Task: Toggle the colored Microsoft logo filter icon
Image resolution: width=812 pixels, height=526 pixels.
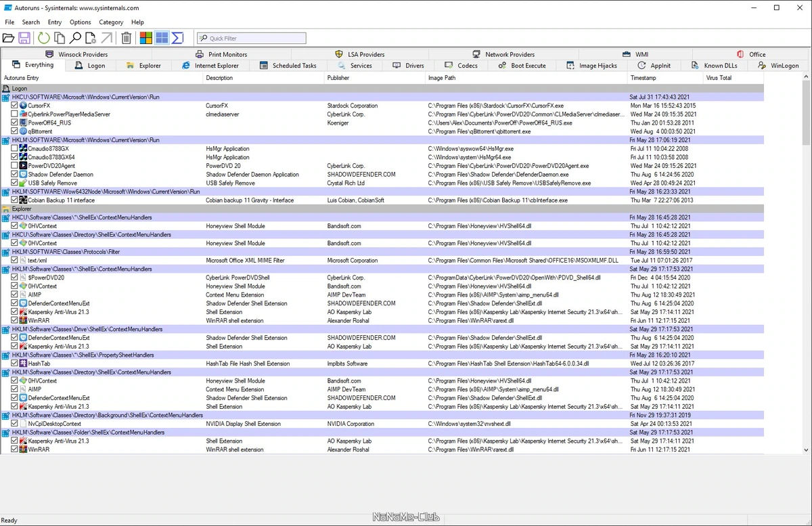Action: pos(146,39)
